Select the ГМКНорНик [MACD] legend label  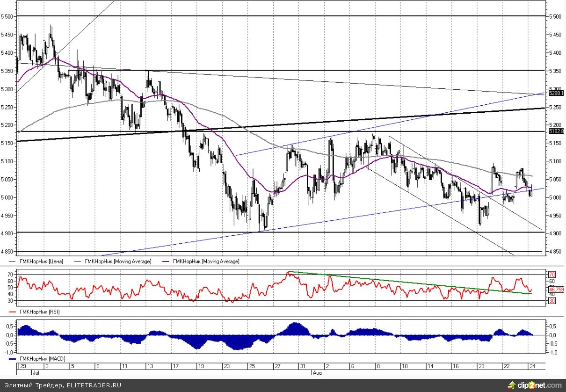point(42,358)
